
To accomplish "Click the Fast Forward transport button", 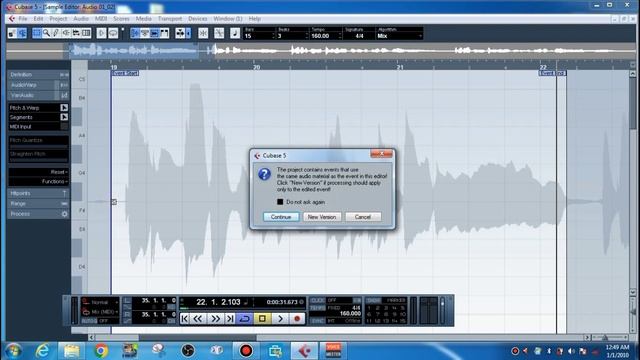I will click(x=215, y=319).
